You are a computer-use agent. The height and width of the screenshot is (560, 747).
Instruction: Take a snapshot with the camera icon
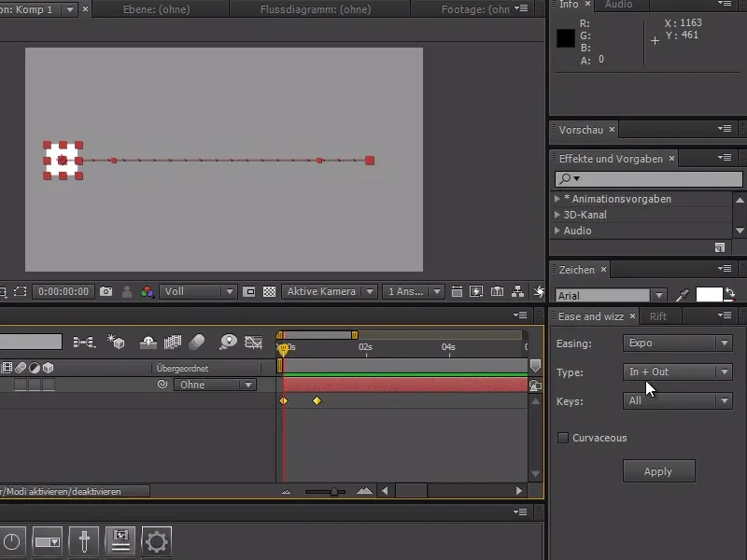click(106, 291)
